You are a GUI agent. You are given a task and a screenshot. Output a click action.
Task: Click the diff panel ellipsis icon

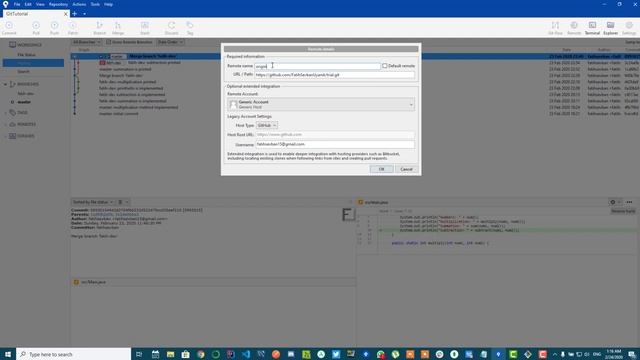(x=629, y=202)
